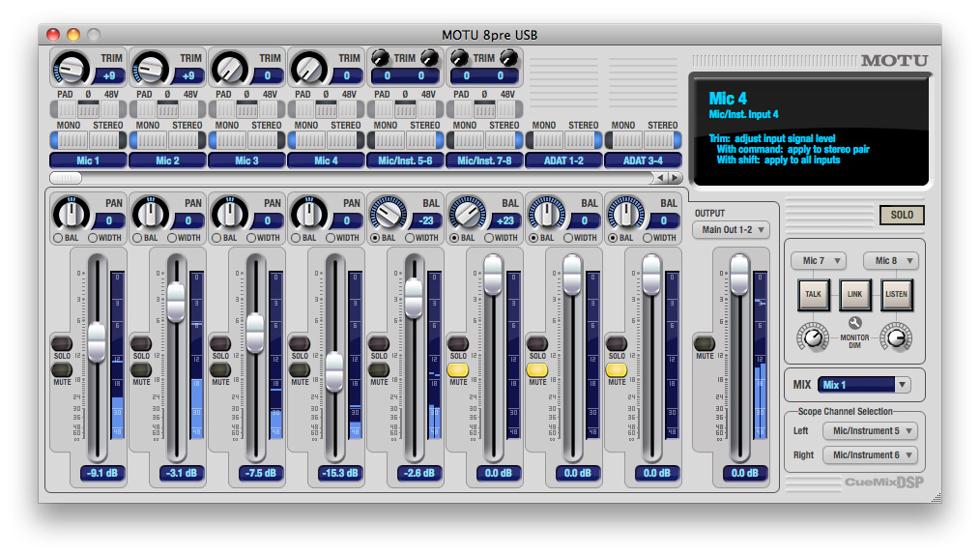Solo the first mixer channel
The width and height of the screenshot is (980, 556).
62,343
